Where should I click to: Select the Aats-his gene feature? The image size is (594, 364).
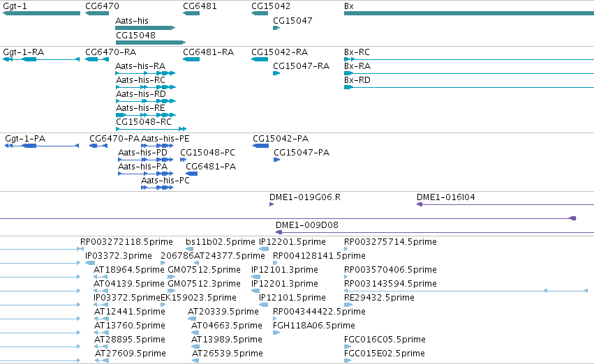145,28
